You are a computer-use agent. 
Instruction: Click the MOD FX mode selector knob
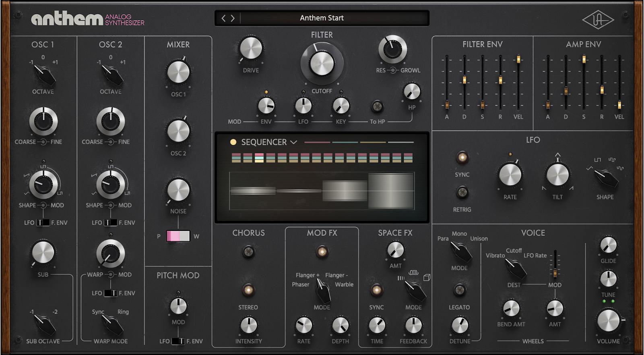click(323, 291)
